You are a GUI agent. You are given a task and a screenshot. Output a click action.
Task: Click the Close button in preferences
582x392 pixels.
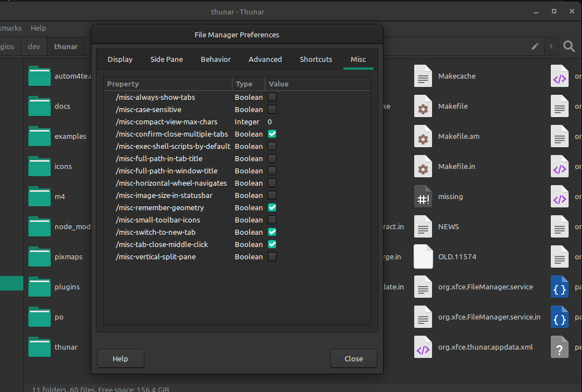pyautogui.click(x=353, y=359)
